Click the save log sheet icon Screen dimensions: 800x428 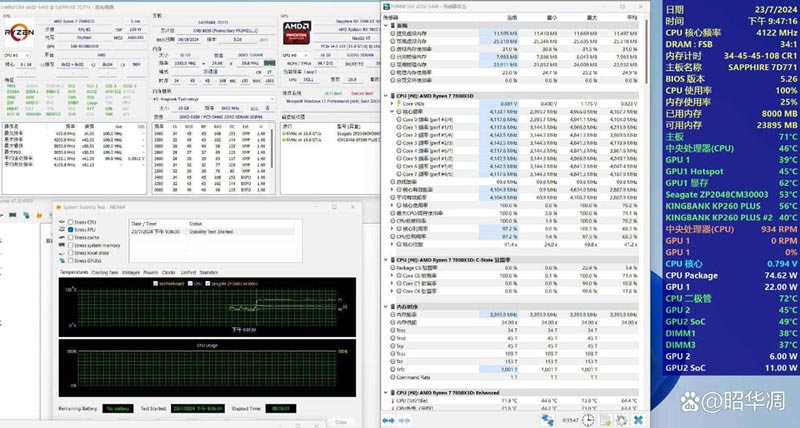pyautogui.click(x=605, y=420)
